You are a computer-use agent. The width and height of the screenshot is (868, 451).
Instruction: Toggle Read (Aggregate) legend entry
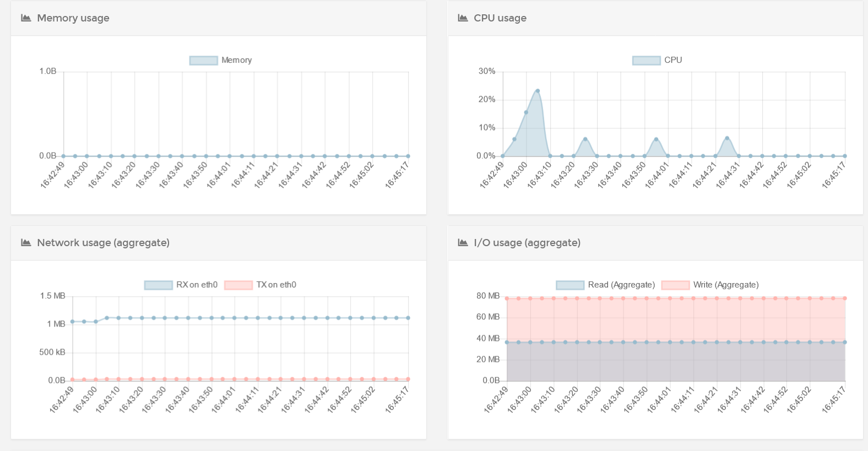pos(605,285)
